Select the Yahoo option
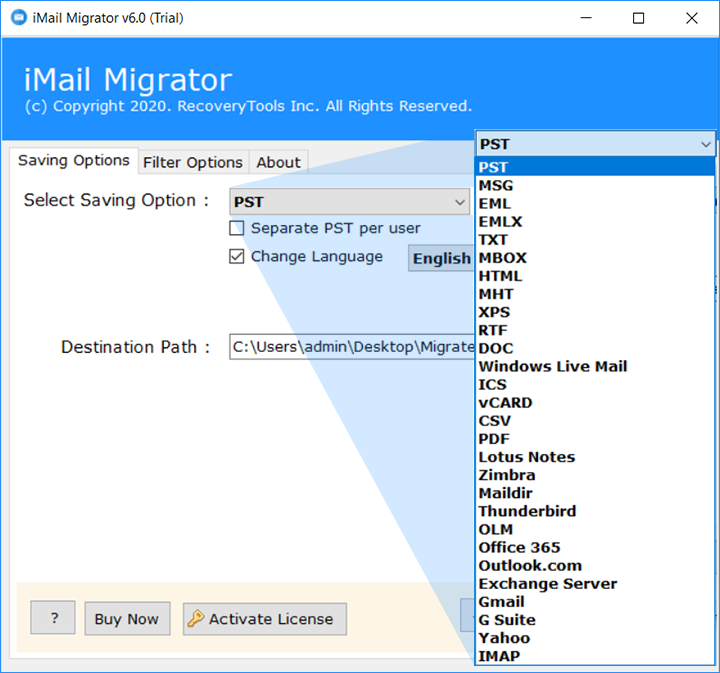 pos(595,638)
